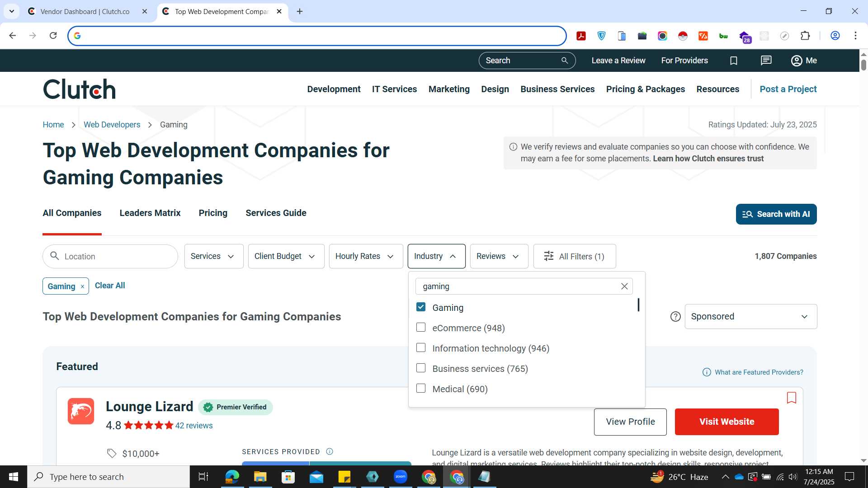Bookmark the Lounge Lizard listing
This screenshot has height=488, width=868.
tap(792, 398)
